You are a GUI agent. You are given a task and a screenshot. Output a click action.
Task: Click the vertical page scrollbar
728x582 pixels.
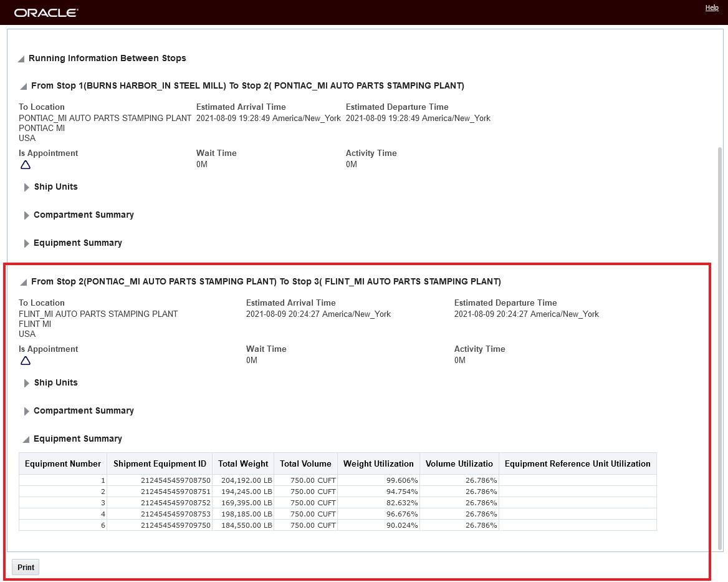720,348
